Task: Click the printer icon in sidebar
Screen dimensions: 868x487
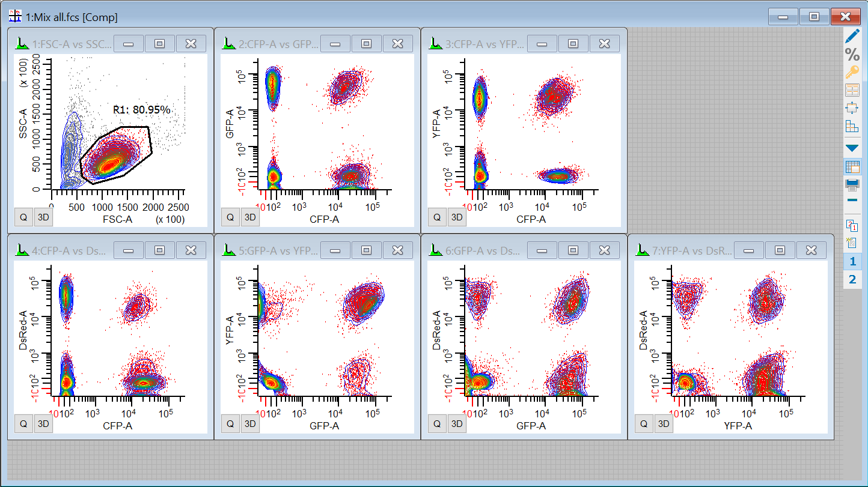Action: point(852,184)
